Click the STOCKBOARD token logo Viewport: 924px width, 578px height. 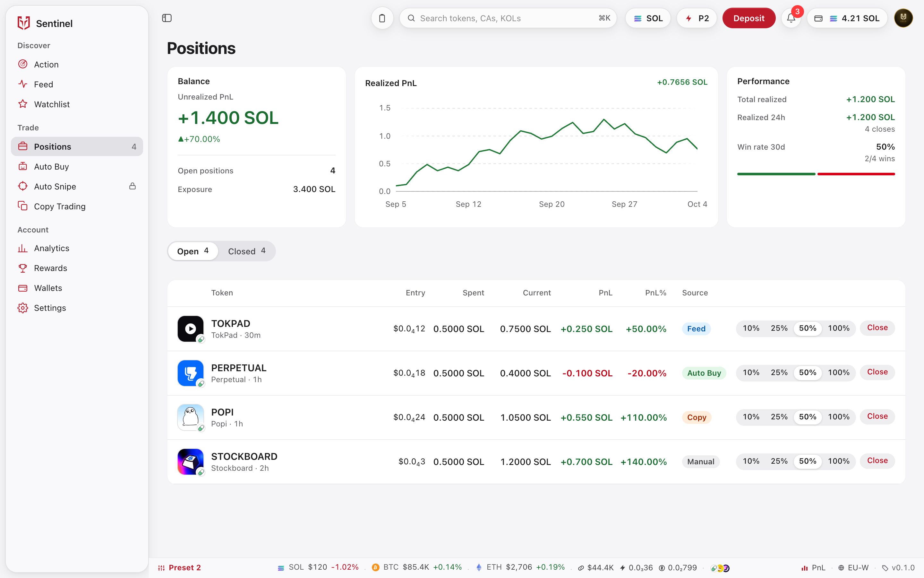(191, 462)
